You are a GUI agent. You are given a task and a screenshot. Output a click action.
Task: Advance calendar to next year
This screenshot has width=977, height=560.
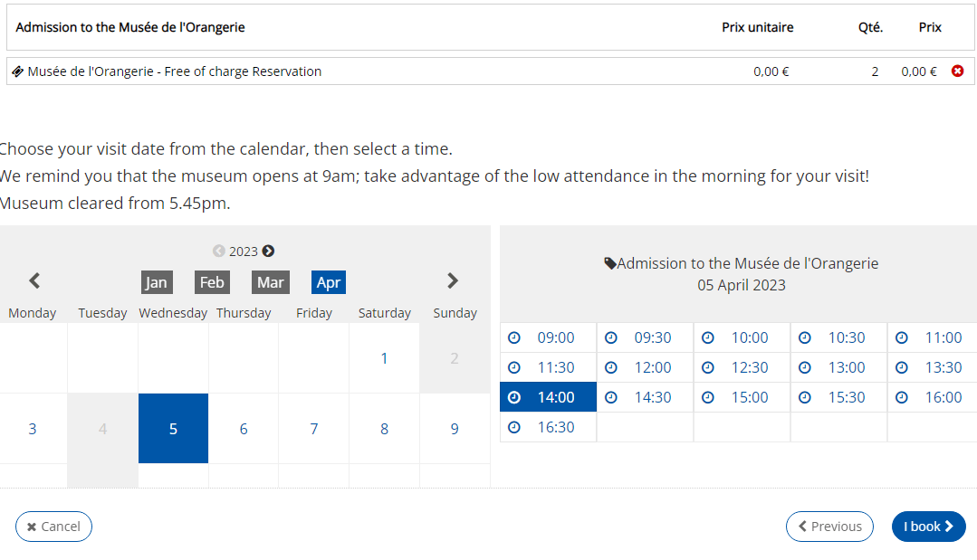click(268, 252)
